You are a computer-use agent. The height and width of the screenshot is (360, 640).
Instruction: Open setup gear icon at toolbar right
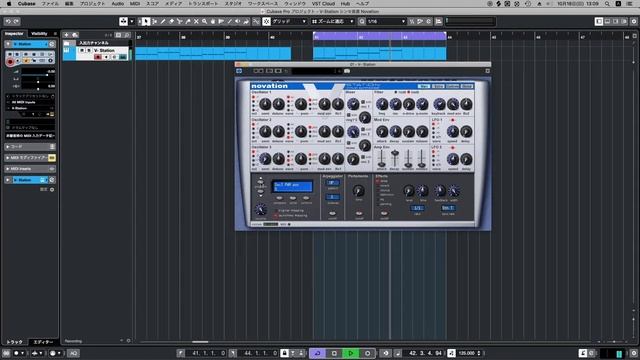tap(634, 21)
